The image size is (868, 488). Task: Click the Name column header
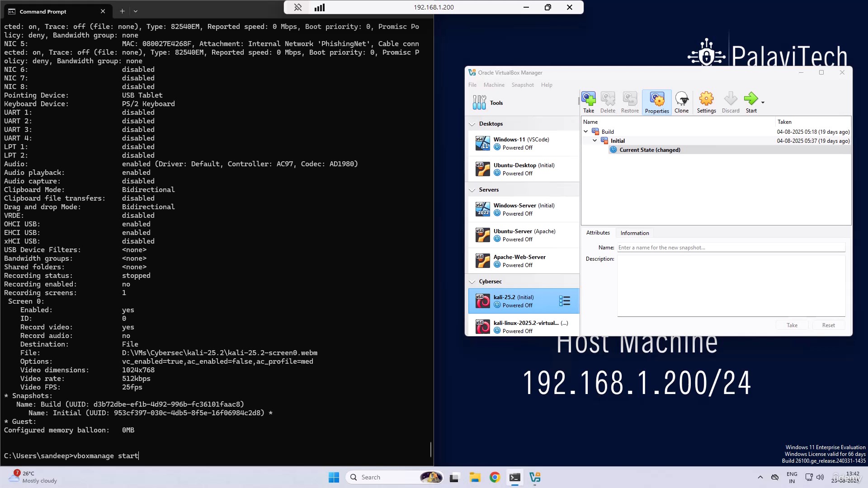(678, 122)
